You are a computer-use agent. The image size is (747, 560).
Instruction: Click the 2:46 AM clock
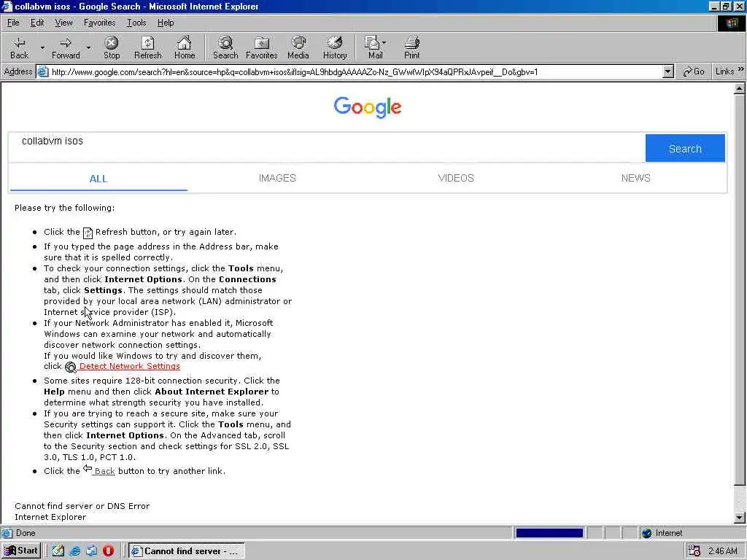(722, 551)
